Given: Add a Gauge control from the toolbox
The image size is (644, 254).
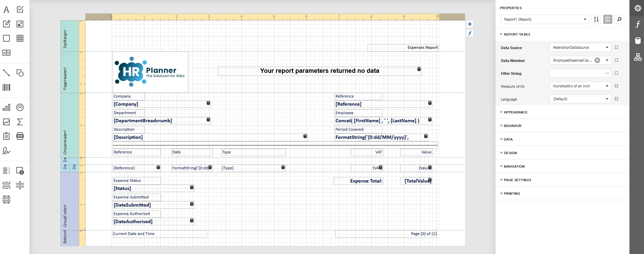Looking at the screenshot, I should [20, 107].
